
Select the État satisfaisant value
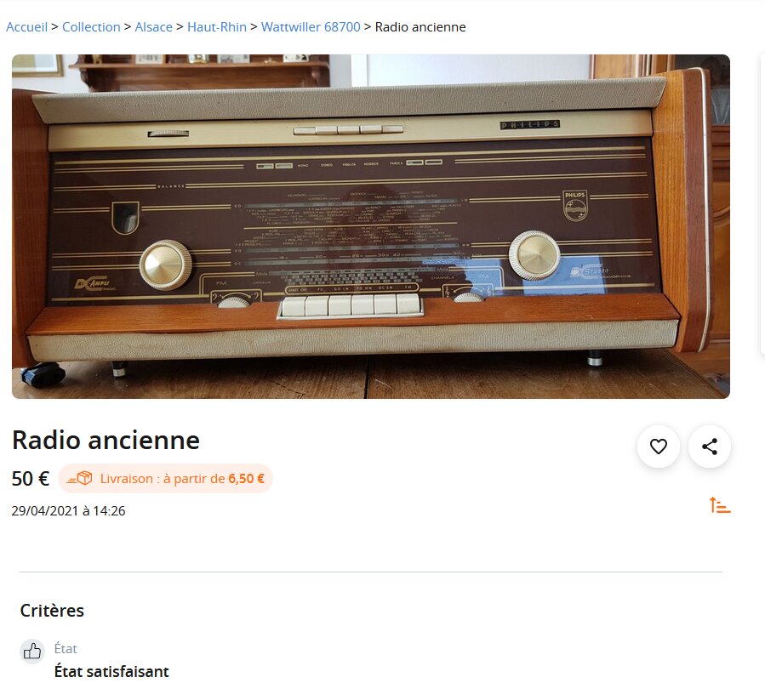tap(111, 672)
